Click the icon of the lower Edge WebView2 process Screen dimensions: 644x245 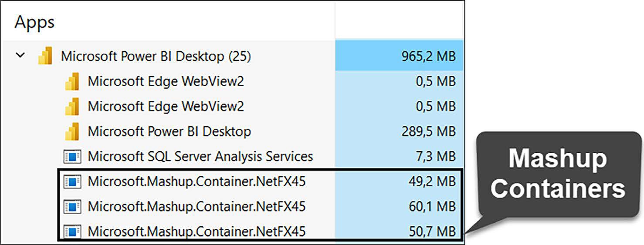coord(72,107)
